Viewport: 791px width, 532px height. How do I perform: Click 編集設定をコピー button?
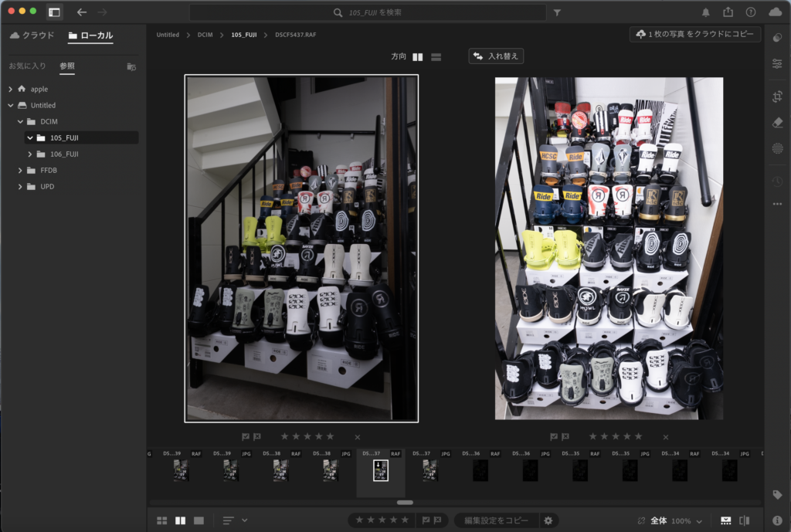tap(495, 520)
